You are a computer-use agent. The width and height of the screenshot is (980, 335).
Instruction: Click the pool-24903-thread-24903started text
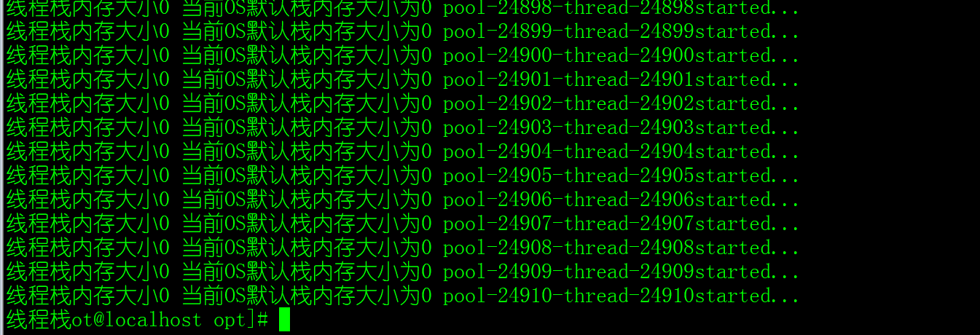[x=621, y=128]
